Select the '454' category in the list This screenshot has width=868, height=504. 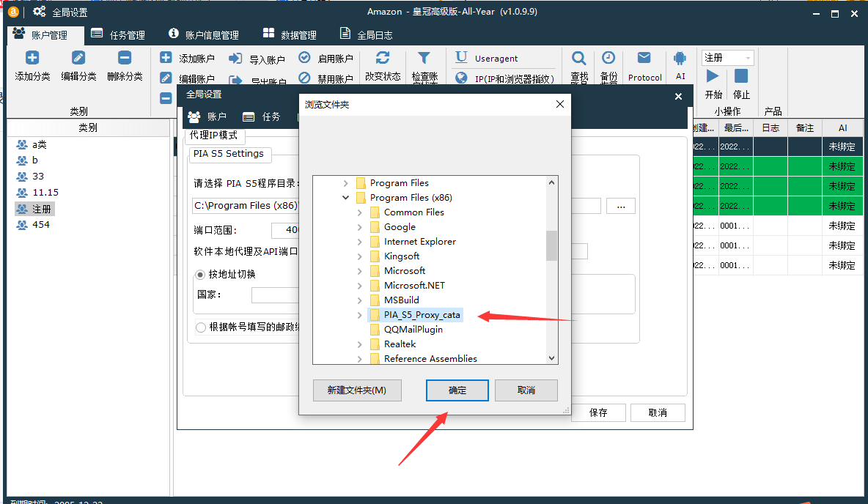coord(40,225)
